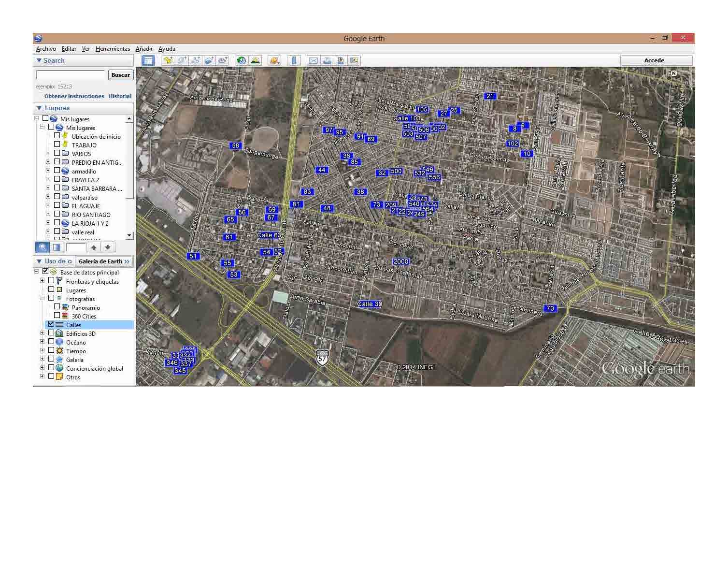Open the Herramientas menu
The image size is (728, 563).
(x=113, y=49)
